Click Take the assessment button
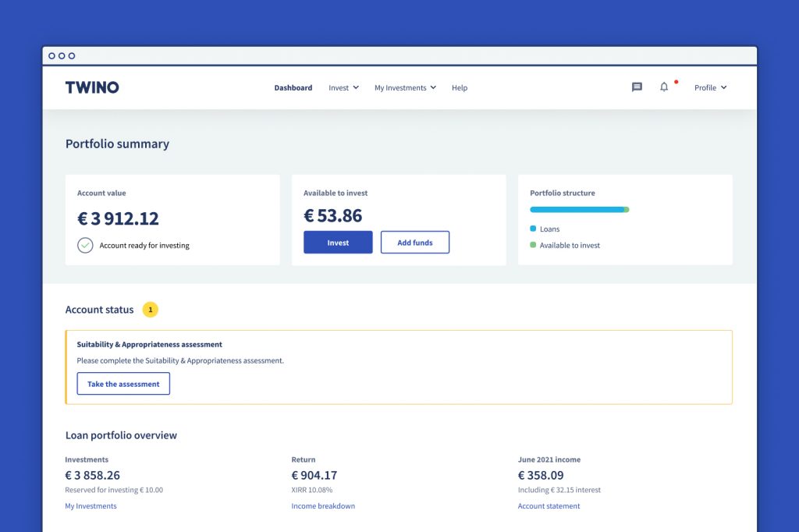The width and height of the screenshot is (799, 532). click(123, 384)
